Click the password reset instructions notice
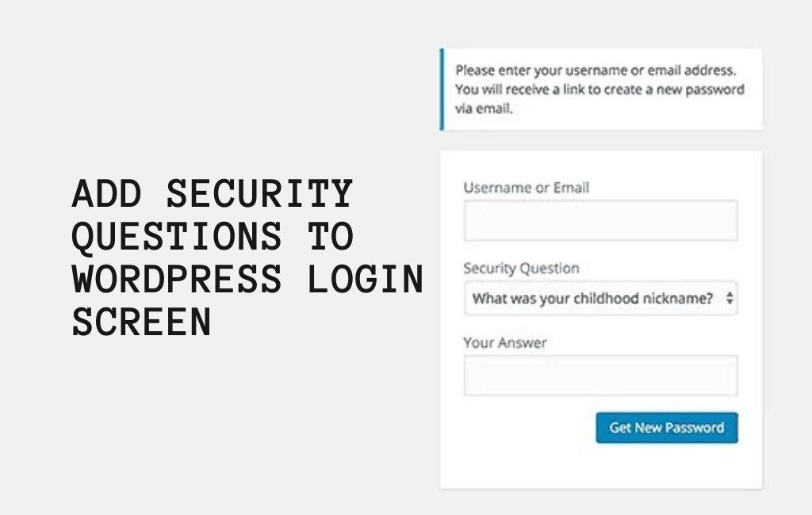Viewport: 812px width, 515px height. point(600,89)
